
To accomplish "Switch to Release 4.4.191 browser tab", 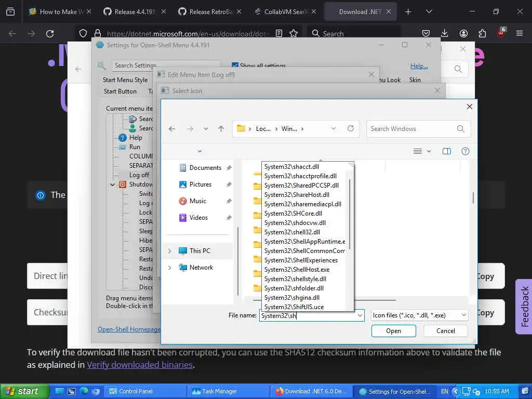I will [x=135, y=11].
